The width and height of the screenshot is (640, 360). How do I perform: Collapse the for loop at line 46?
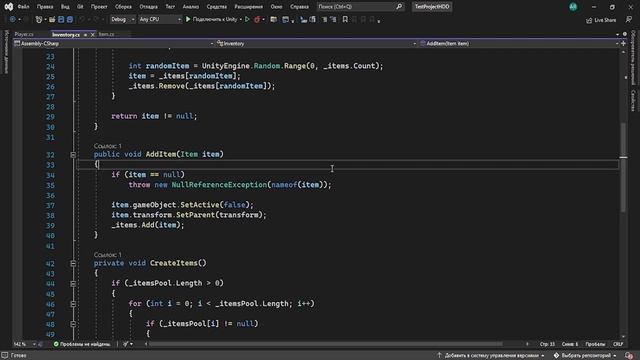[x=73, y=304]
